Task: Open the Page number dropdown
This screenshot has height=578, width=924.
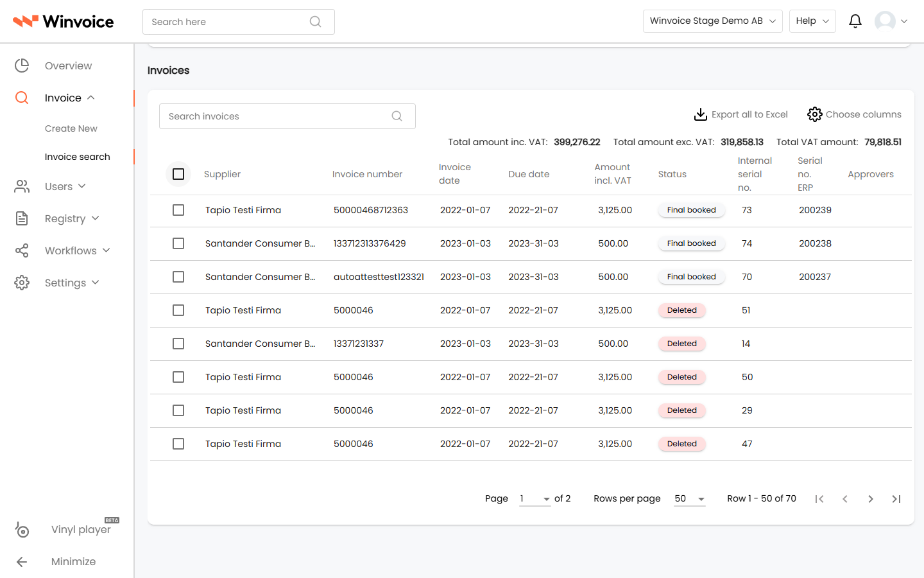Action: 535,499
